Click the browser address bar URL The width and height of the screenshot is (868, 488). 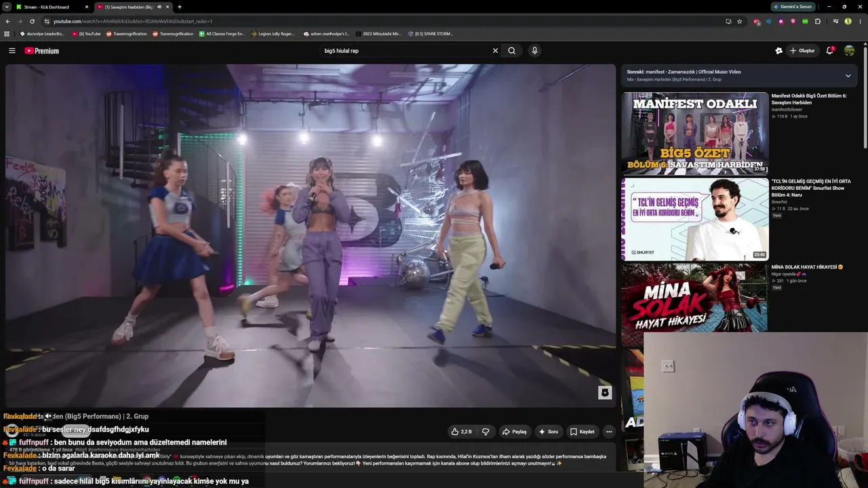click(132, 21)
